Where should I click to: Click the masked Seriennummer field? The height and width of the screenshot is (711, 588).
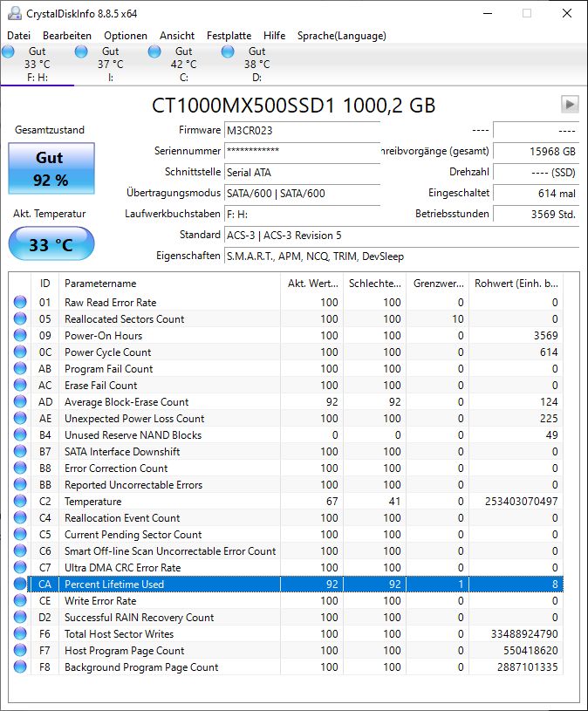[302, 151]
